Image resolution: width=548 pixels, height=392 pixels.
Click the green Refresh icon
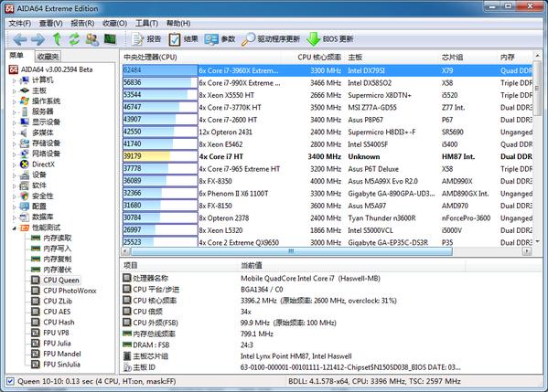[x=74, y=39]
